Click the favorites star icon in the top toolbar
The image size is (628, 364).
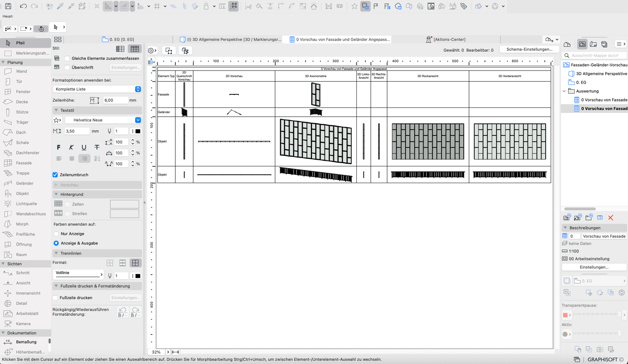354,6
